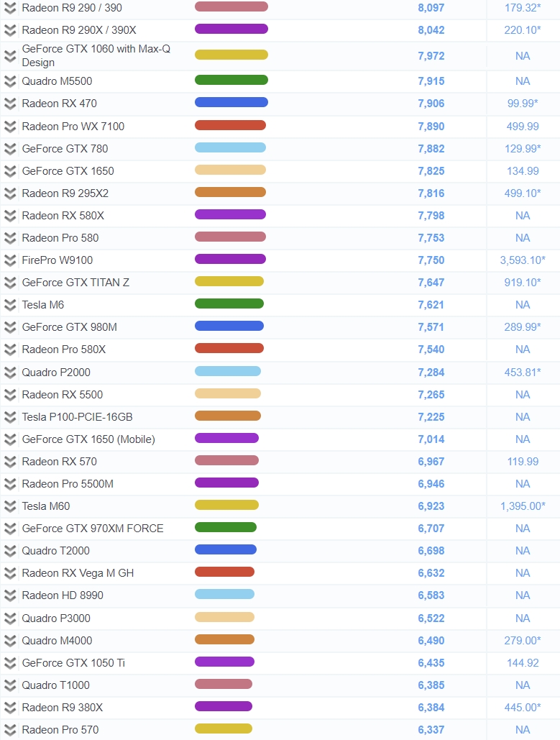Image resolution: width=560 pixels, height=740 pixels.
Task: Open the Radeon R9 290 / 390 link
Action: click(72, 8)
